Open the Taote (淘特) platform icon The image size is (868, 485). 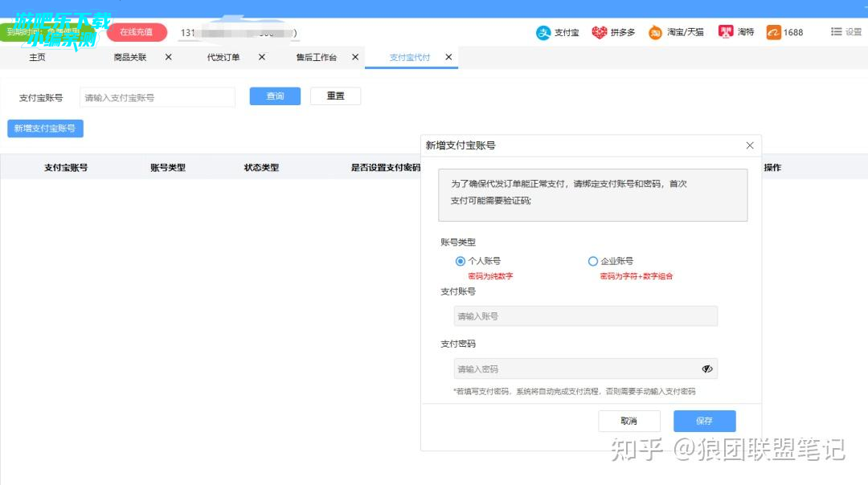point(725,32)
